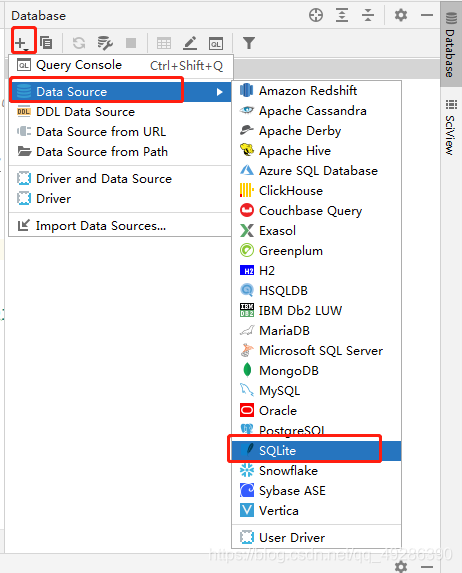This screenshot has width=462, height=573.
Task: Open Data Source Properties wrench icon
Action: pyautogui.click(x=105, y=43)
